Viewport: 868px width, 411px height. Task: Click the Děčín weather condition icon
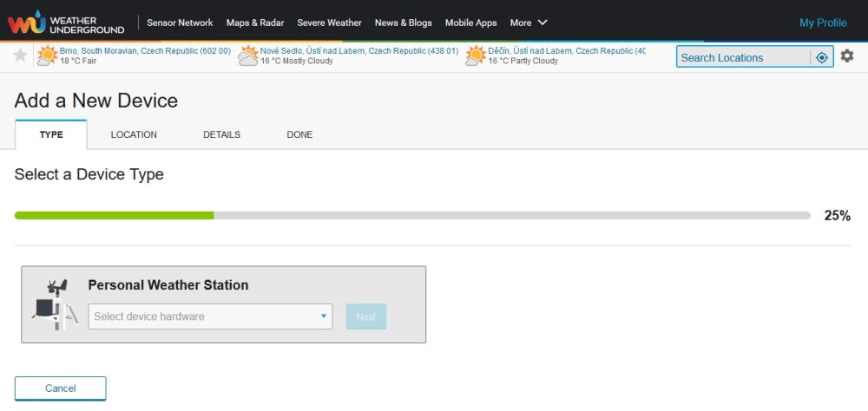click(475, 56)
